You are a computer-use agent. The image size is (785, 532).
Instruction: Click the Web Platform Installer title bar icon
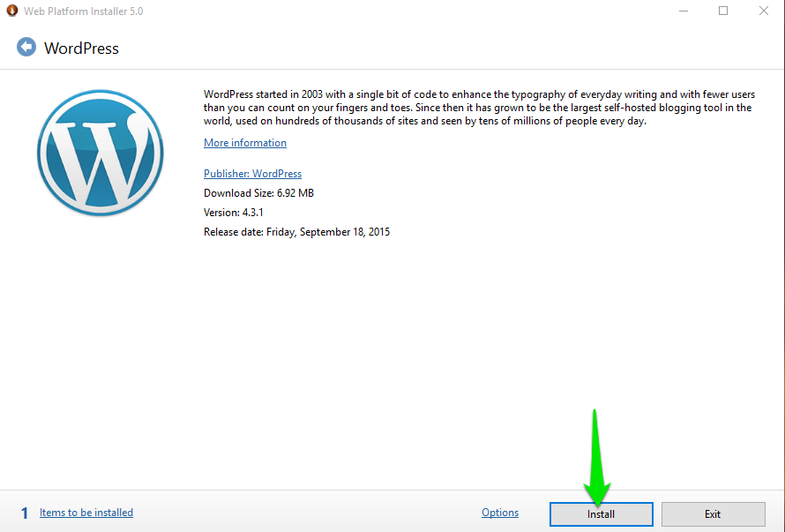click(x=12, y=11)
